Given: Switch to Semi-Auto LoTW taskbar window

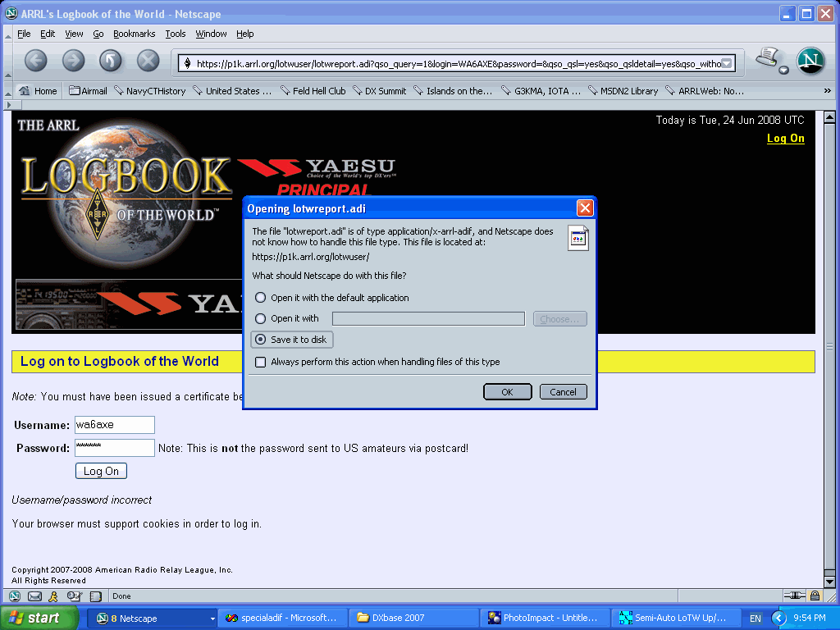Looking at the screenshot, I should pyautogui.click(x=677, y=618).
